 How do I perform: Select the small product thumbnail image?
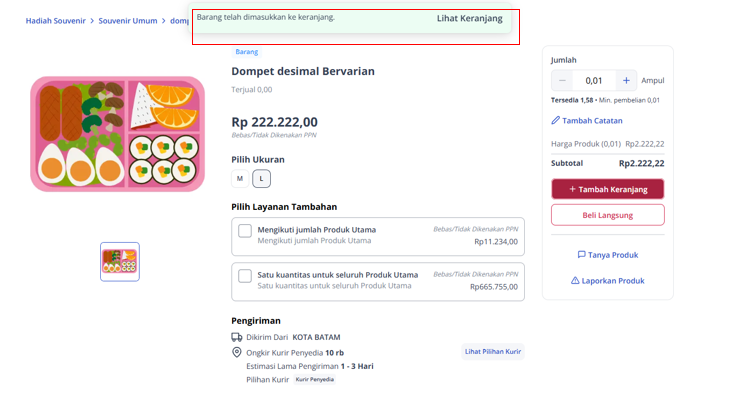(120, 262)
